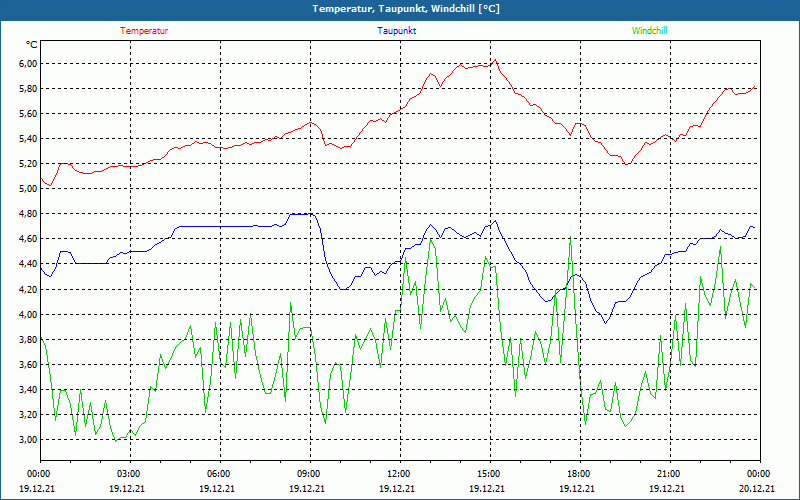
Task: Click the 3,60 y-axis value
Action: tap(28, 364)
